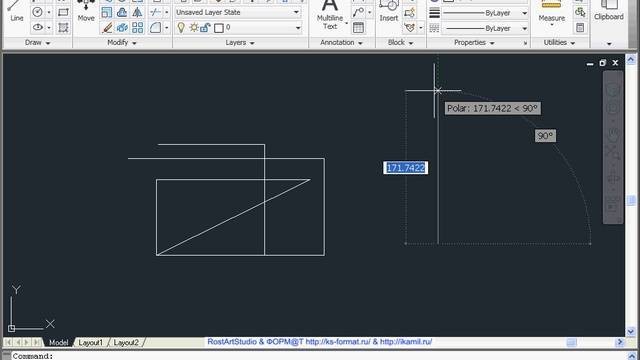Insert a Table from Annotation panel
640x360 pixels.
pos(358,27)
